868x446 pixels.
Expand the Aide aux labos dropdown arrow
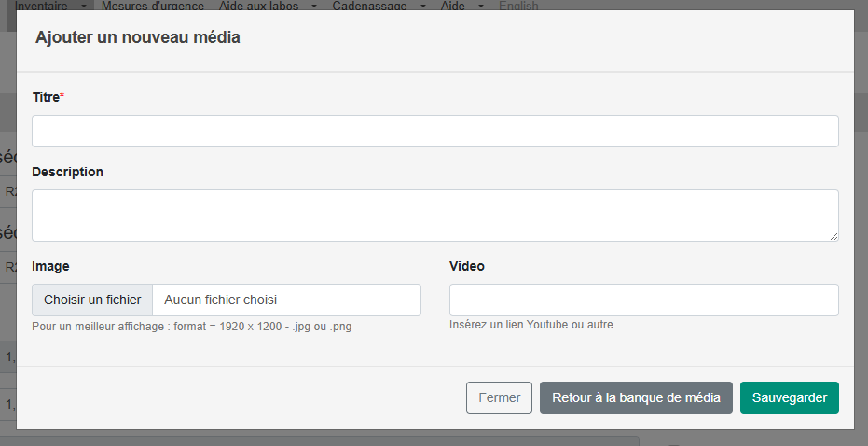point(314,7)
